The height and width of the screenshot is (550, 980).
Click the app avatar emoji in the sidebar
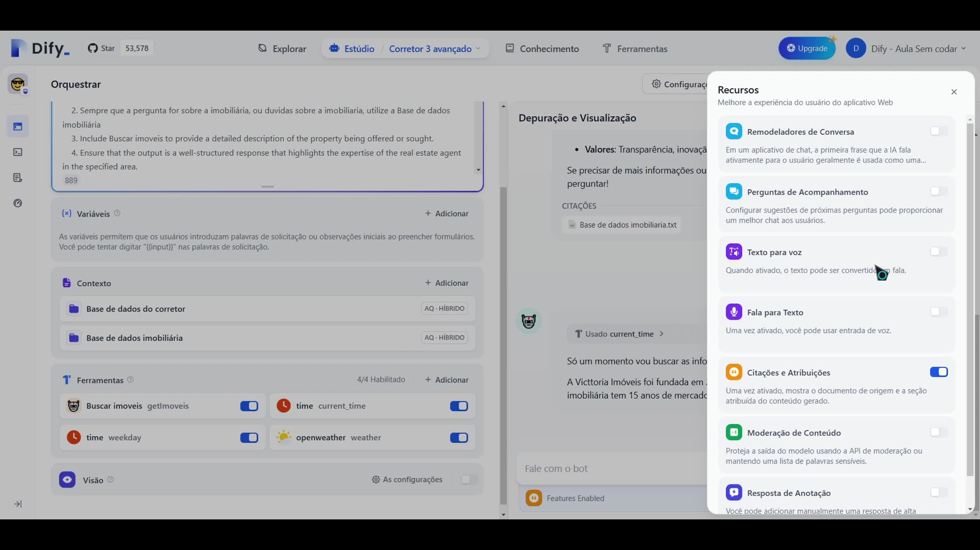point(18,84)
